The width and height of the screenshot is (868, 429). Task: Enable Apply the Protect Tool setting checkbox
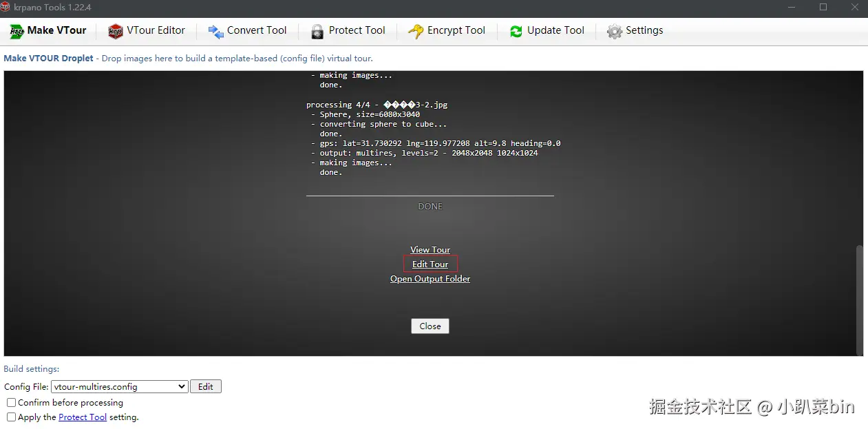tap(11, 417)
